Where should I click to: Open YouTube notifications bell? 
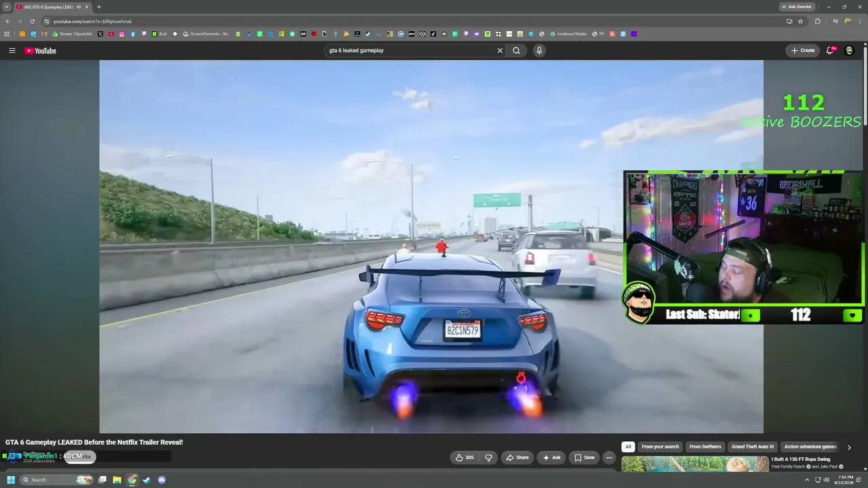[831, 50]
